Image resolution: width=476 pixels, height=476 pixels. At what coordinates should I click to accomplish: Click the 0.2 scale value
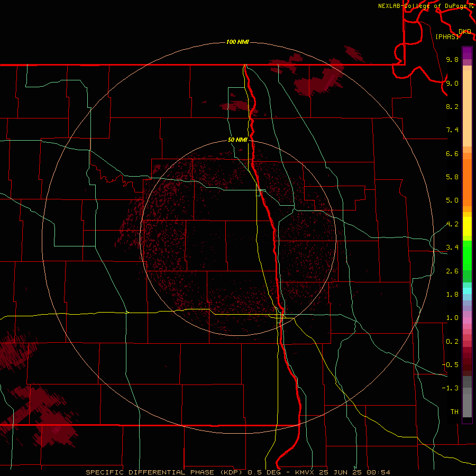click(452, 342)
